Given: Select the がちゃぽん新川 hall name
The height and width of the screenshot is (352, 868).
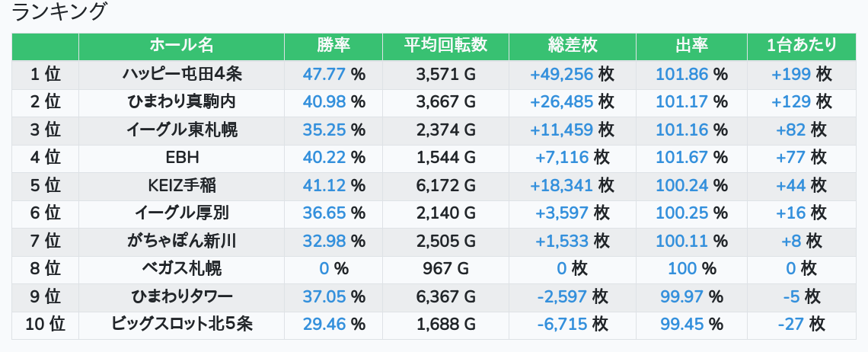Looking at the screenshot, I should click(181, 242).
